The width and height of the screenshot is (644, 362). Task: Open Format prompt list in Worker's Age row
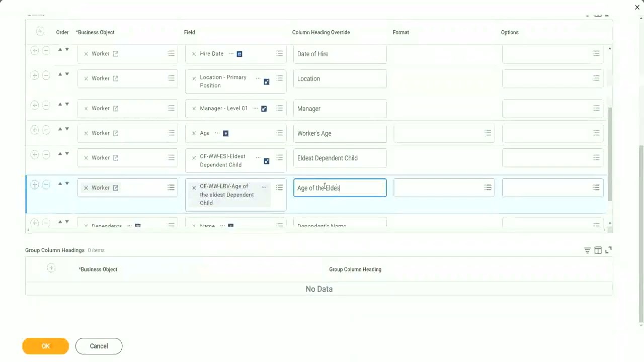pos(488,133)
